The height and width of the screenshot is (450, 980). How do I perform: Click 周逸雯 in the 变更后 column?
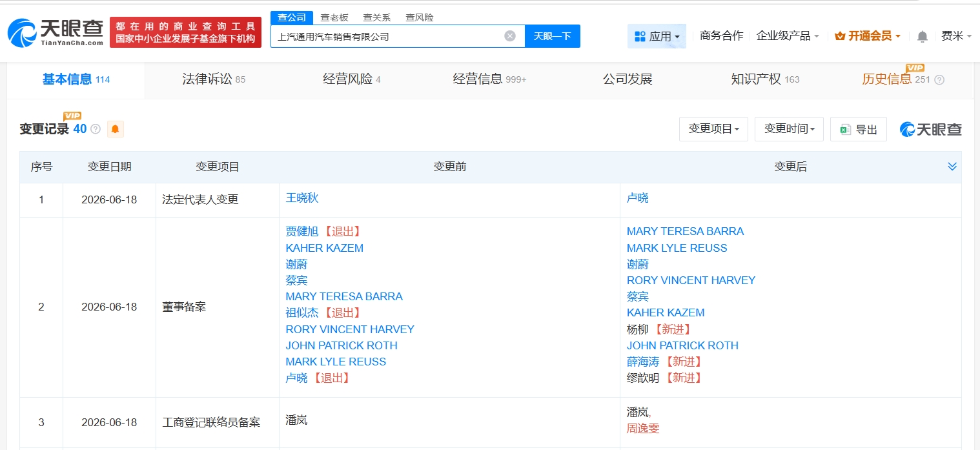tap(643, 429)
